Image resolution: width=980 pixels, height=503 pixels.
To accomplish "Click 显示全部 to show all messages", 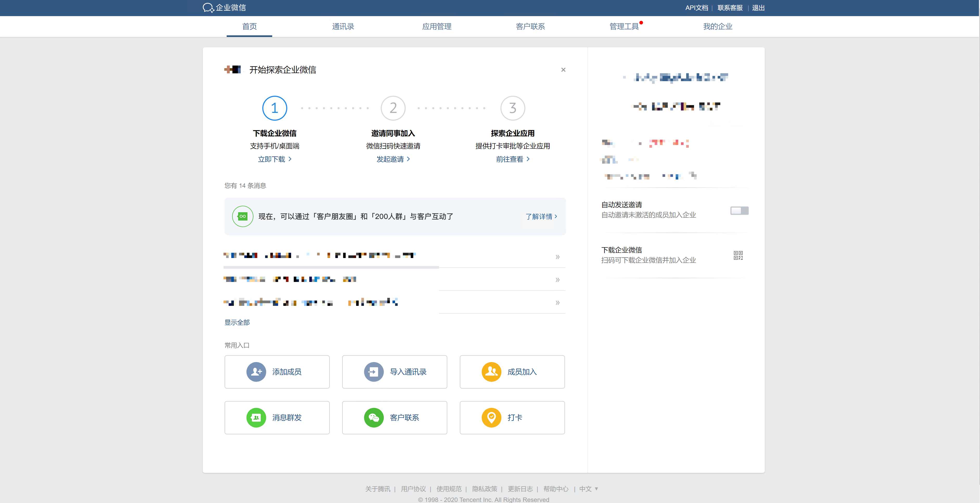I will (237, 323).
